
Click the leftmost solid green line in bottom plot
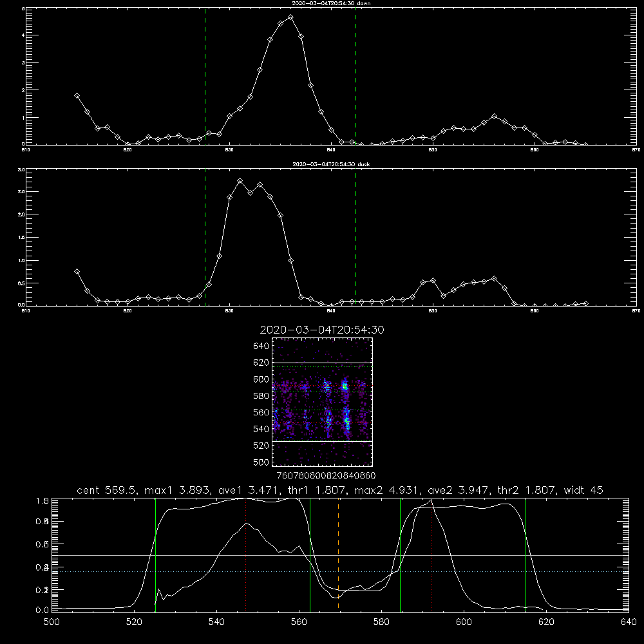point(155,555)
